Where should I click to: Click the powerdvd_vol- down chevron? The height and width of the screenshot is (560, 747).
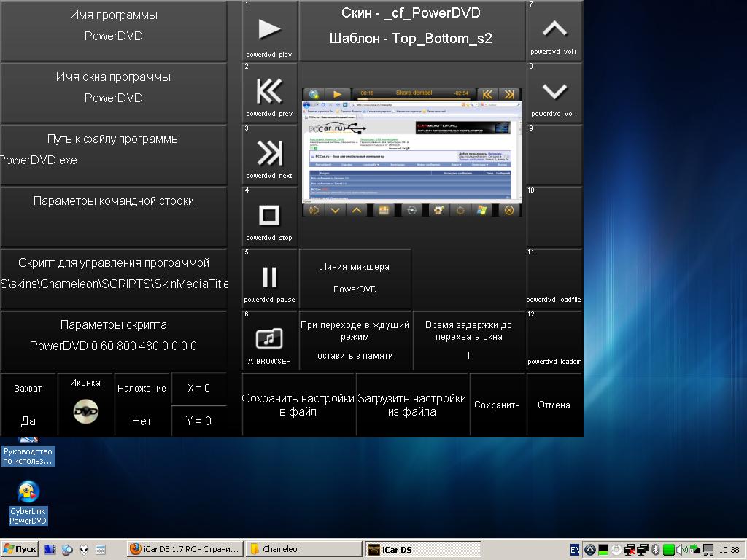(x=555, y=91)
